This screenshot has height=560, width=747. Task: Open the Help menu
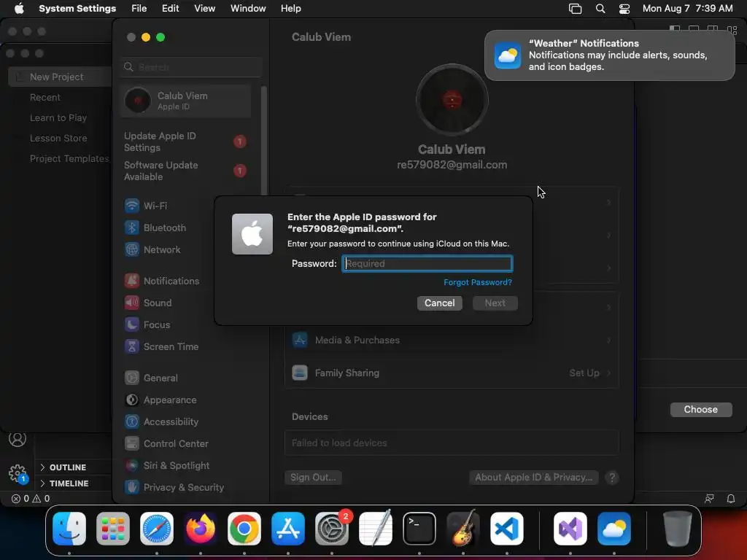click(x=290, y=9)
